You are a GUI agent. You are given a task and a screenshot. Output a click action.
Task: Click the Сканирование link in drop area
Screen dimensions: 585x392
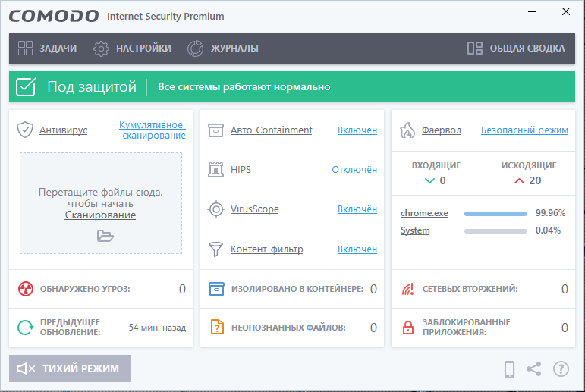pyautogui.click(x=100, y=215)
